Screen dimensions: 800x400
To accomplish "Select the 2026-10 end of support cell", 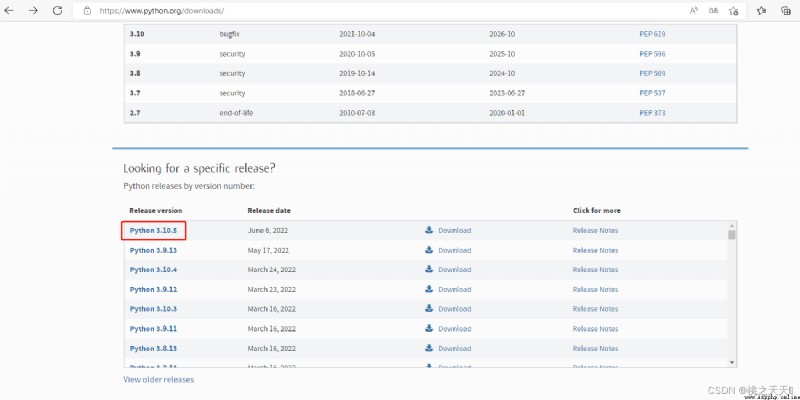I will point(502,34).
